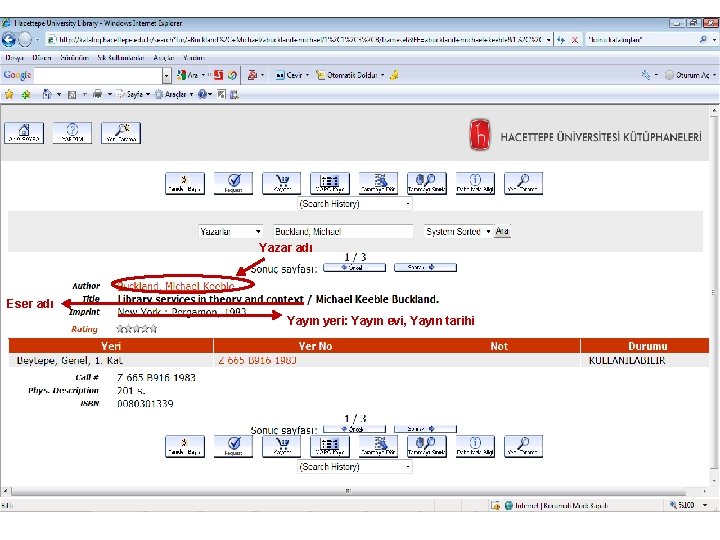Click into the Buckland, Michael search field
Viewport: 720px width, 540px height.
(343, 231)
